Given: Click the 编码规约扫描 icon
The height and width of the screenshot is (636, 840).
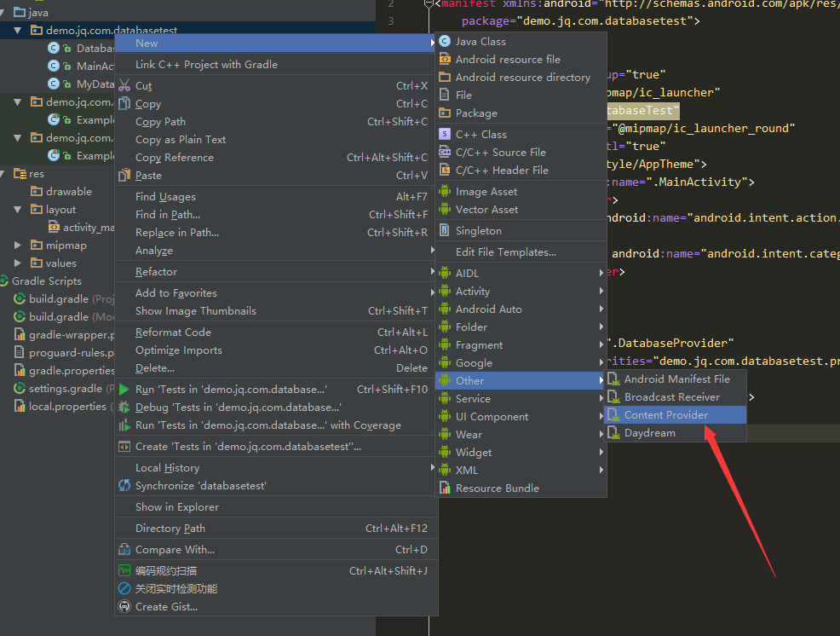Looking at the screenshot, I should pos(124,570).
